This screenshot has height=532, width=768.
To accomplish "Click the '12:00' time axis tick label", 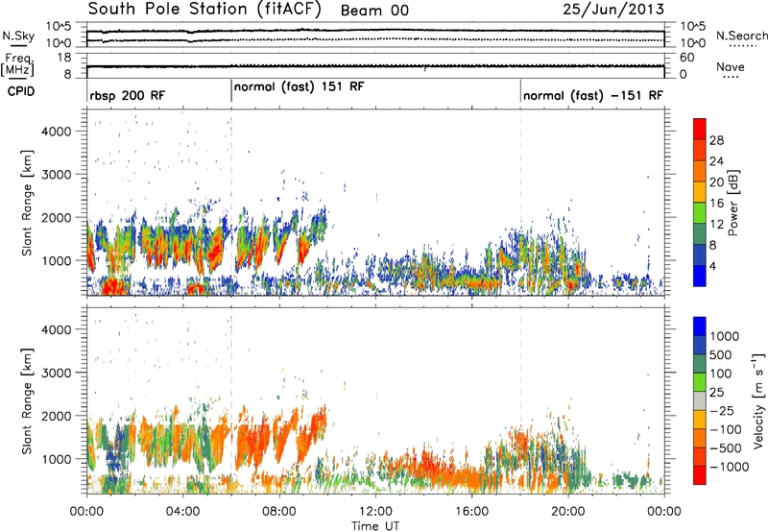I will coord(375,512).
